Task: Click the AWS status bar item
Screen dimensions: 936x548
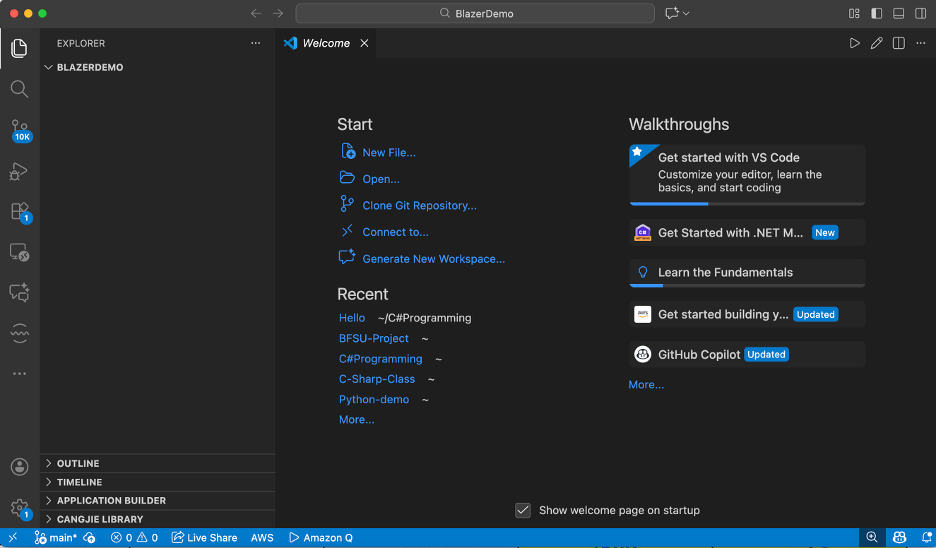Action: tap(262, 537)
